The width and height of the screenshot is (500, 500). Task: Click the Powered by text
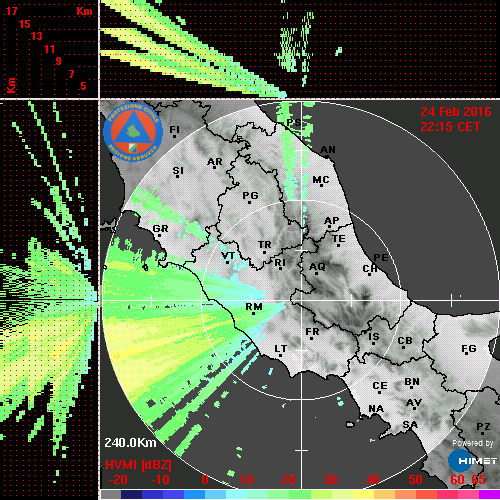click(x=473, y=443)
